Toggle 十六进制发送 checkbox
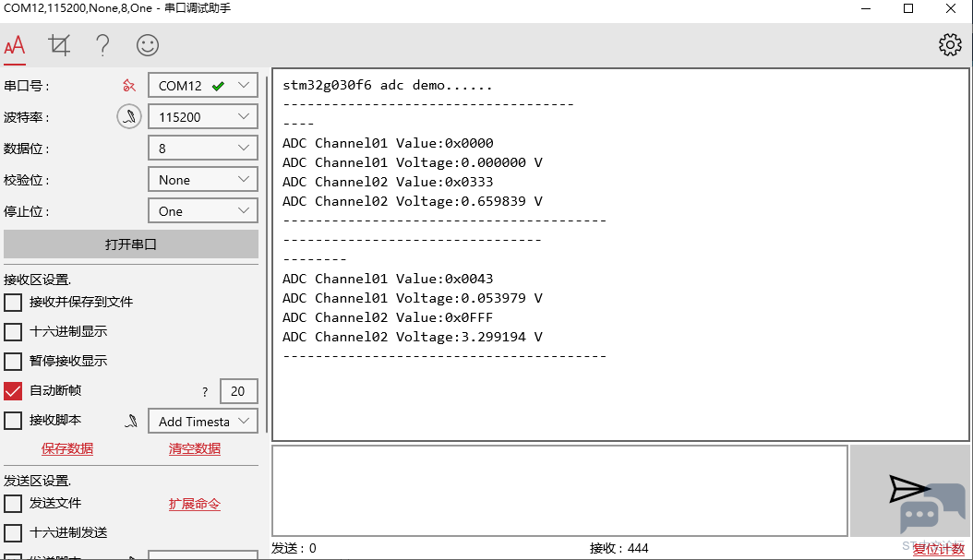The image size is (973, 560). point(13,532)
